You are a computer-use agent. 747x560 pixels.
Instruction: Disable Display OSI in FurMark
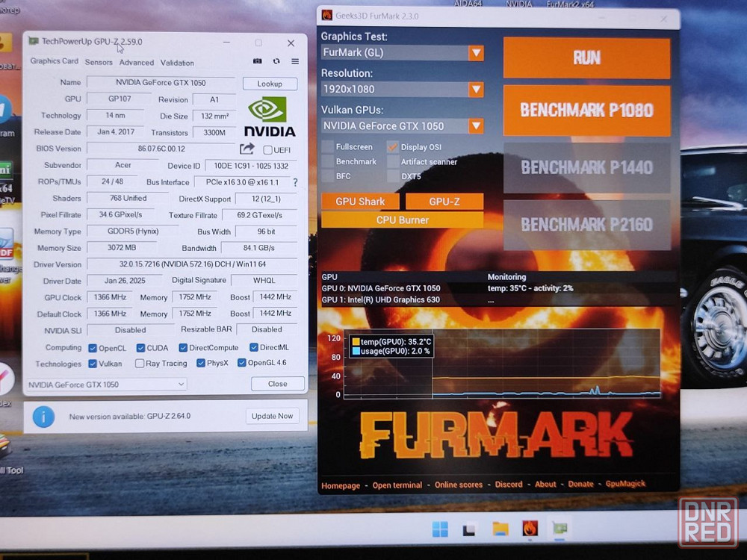[x=393, y=146]
